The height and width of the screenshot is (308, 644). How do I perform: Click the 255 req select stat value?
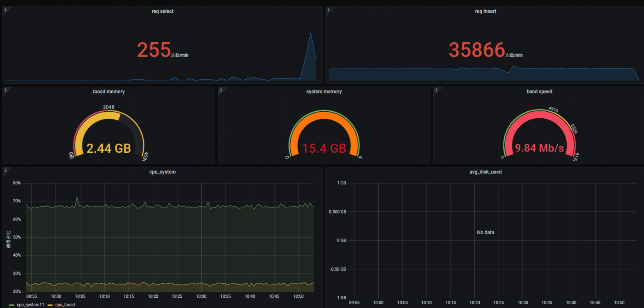click(x=154, y=50)
